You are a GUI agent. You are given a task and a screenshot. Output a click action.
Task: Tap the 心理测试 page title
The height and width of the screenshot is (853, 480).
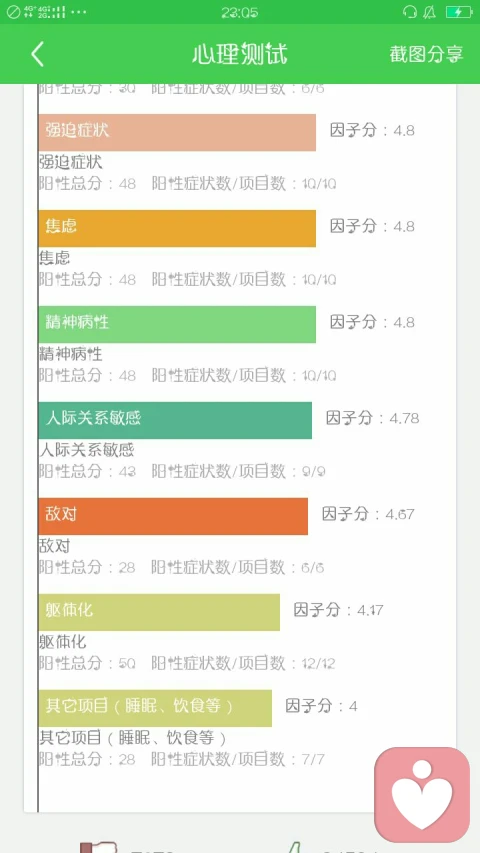tap(239, 54)
